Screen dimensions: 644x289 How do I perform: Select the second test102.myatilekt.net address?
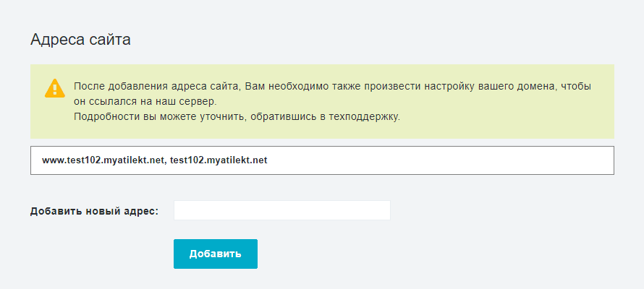click(219, 160)
